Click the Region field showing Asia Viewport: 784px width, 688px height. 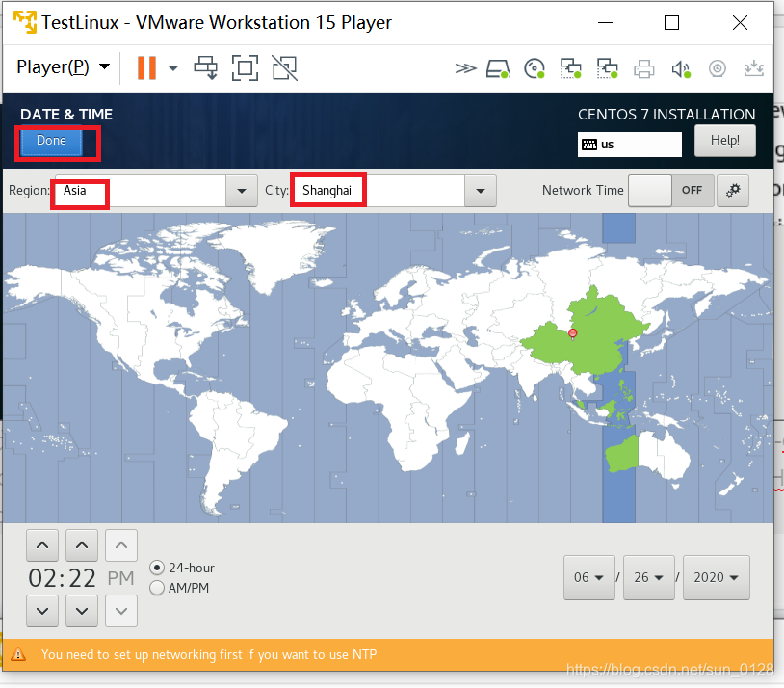(x=141, y=191)
